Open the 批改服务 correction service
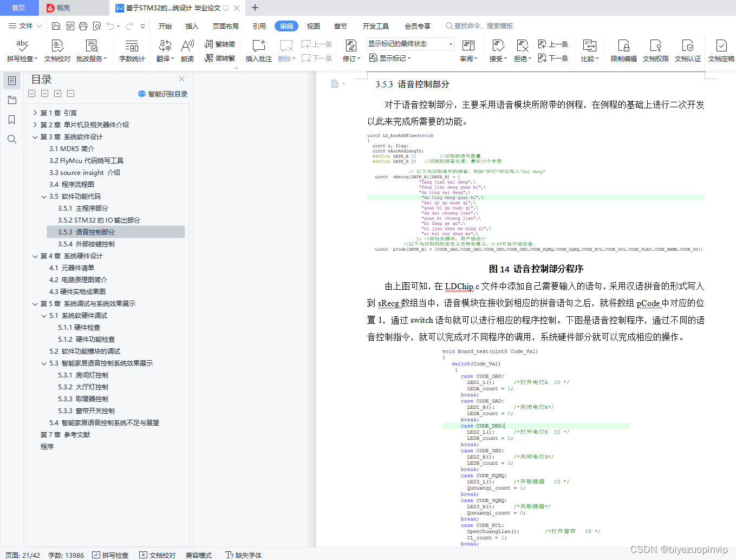The width and height of the screenshot is (736, 560). pyautogui.click(x=92, y=51)
